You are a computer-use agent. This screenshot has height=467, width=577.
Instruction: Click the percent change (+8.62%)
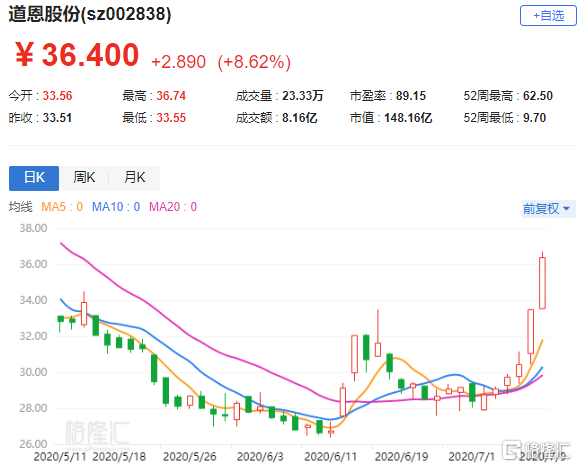[x=254, y=62]
